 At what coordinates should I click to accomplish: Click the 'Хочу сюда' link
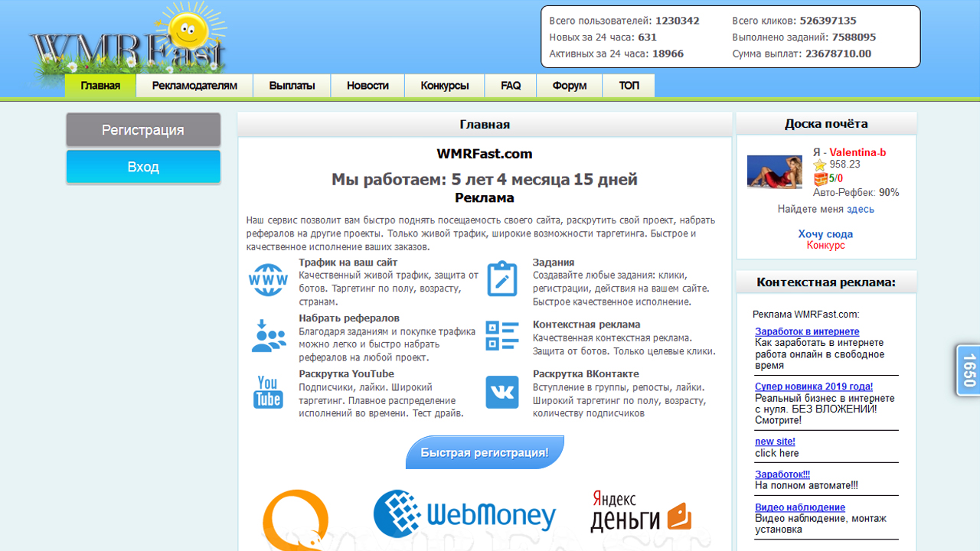pyautogui.click(x=825, y=234)
